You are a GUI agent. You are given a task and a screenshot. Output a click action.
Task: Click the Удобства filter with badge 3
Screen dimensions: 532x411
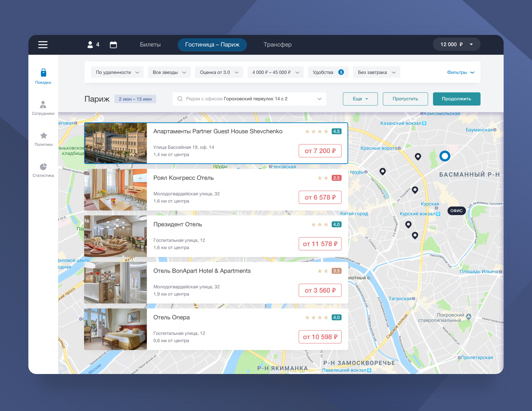pyautogui.click(x=328, y=72)
